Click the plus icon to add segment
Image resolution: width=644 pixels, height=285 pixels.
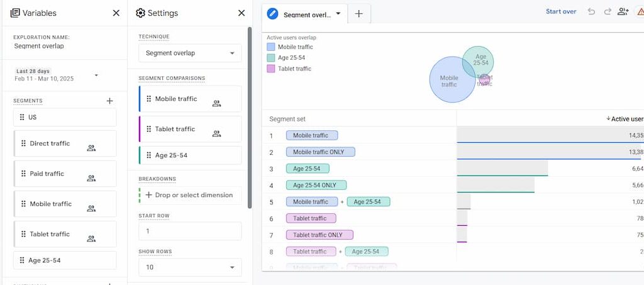pos(109,101)
